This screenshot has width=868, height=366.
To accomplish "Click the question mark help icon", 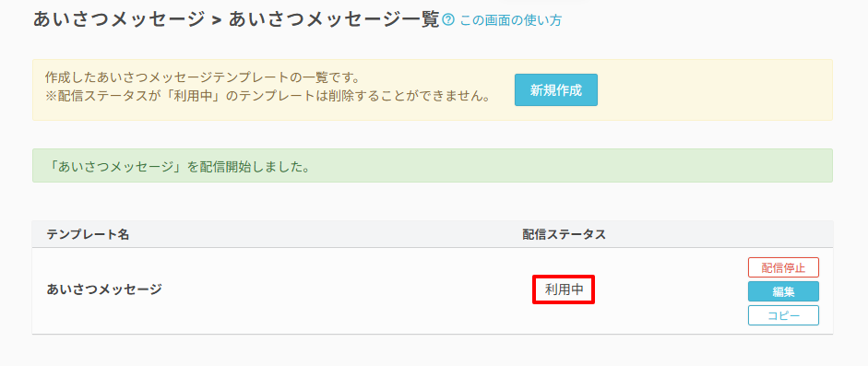I will [x=448, y=20].
